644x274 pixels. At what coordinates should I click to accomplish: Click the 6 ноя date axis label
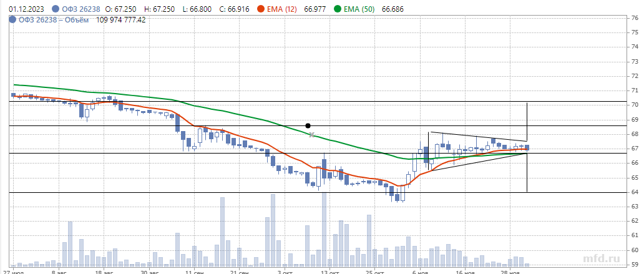(x=421, y=272)
